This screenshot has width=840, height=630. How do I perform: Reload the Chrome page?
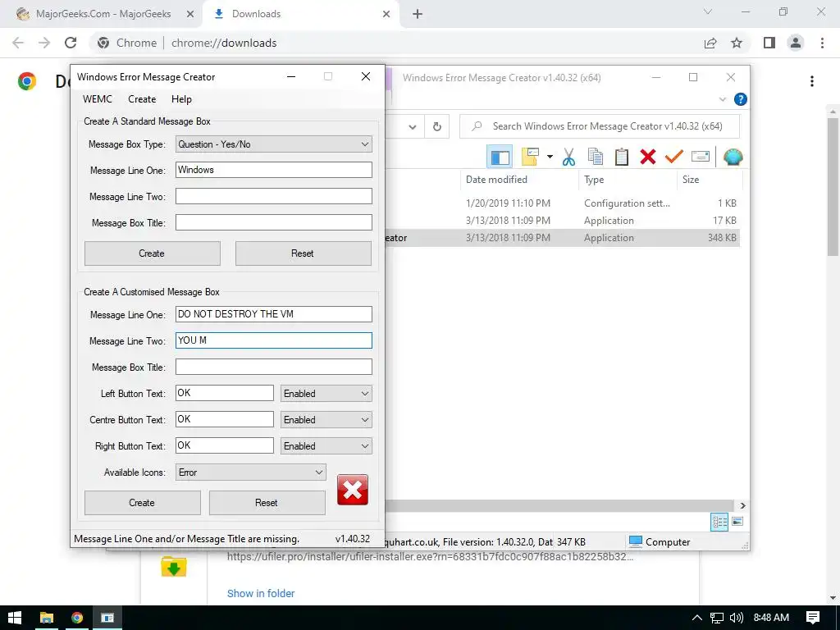coord(71,43)
